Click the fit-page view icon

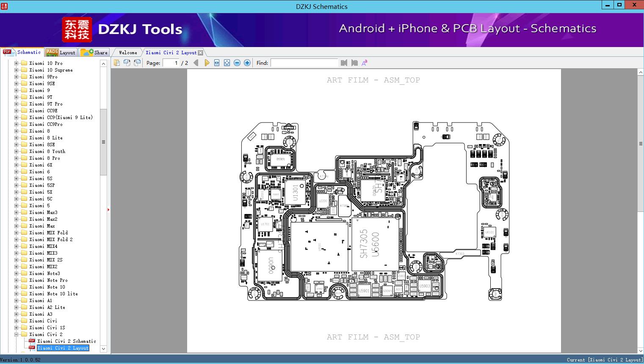(x=227, y=63)
